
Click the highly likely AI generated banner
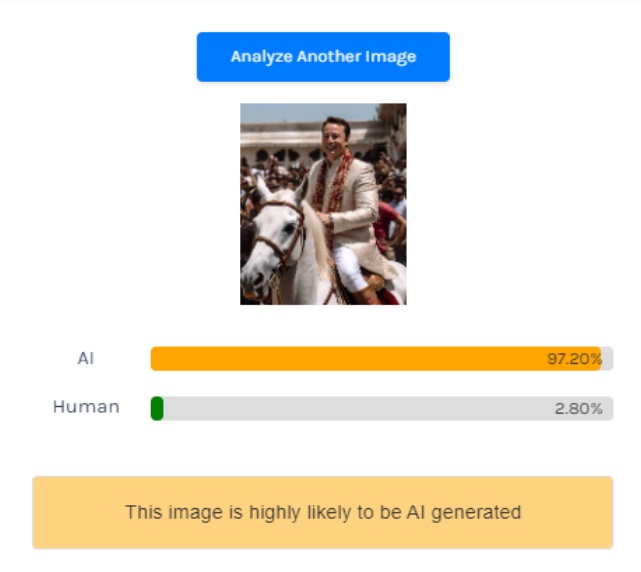coord(322,512)
